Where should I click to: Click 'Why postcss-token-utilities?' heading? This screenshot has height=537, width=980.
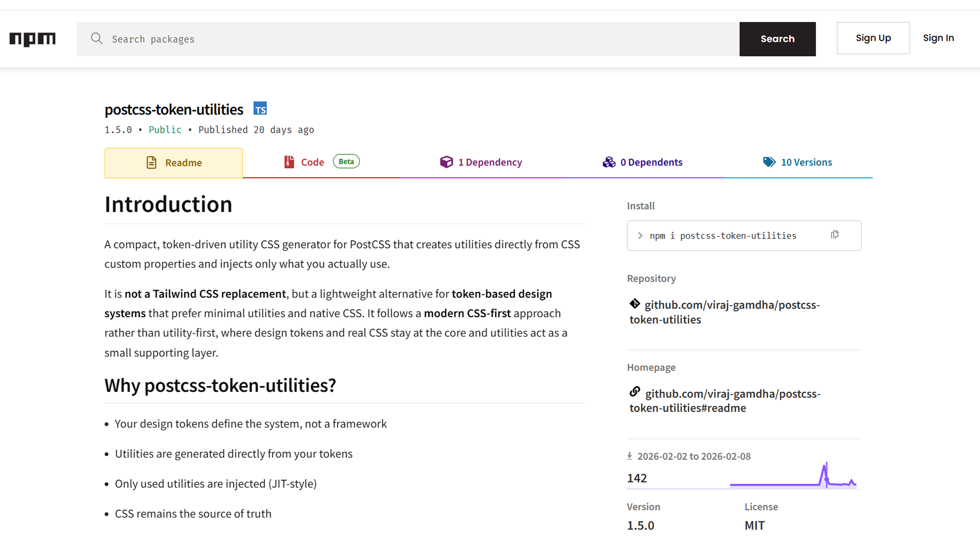(x=220, y=385)
